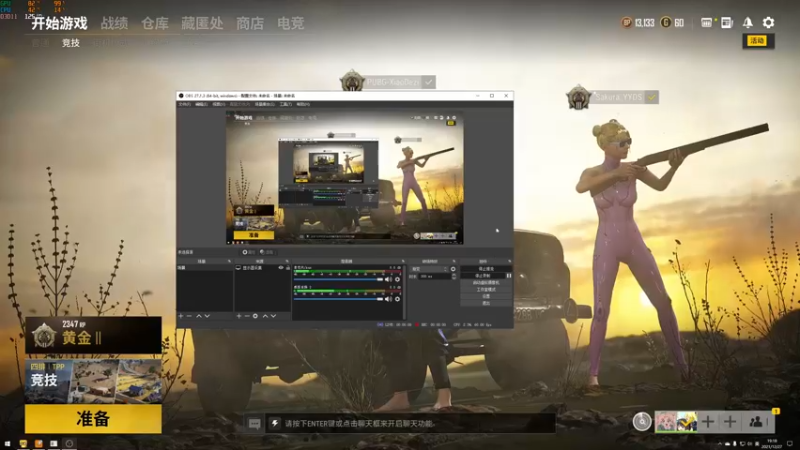
Task: Switch to the 电竞 esports tab
Action: click(291, 23)
